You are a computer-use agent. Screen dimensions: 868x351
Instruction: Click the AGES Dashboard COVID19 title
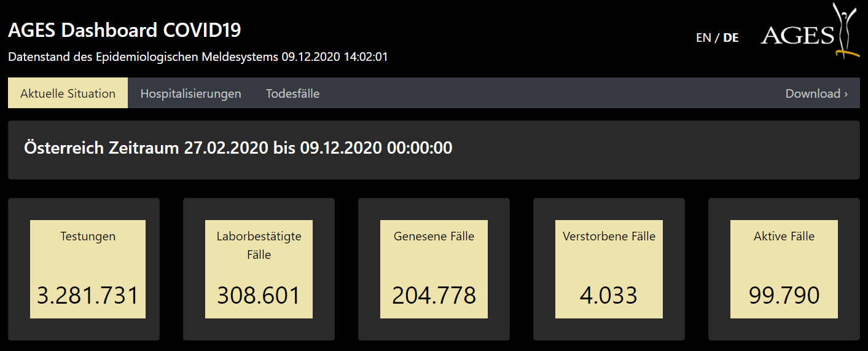[x=125, y=30]
